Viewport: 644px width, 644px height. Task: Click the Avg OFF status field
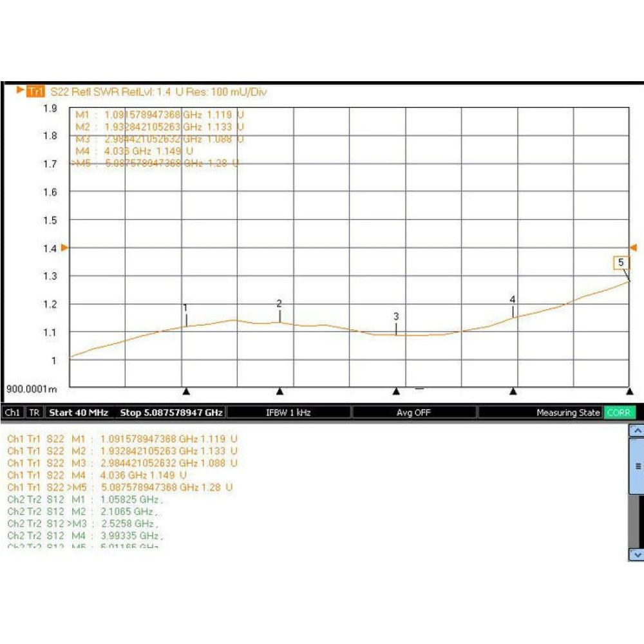pyautogui.click(x=413, y=412)
